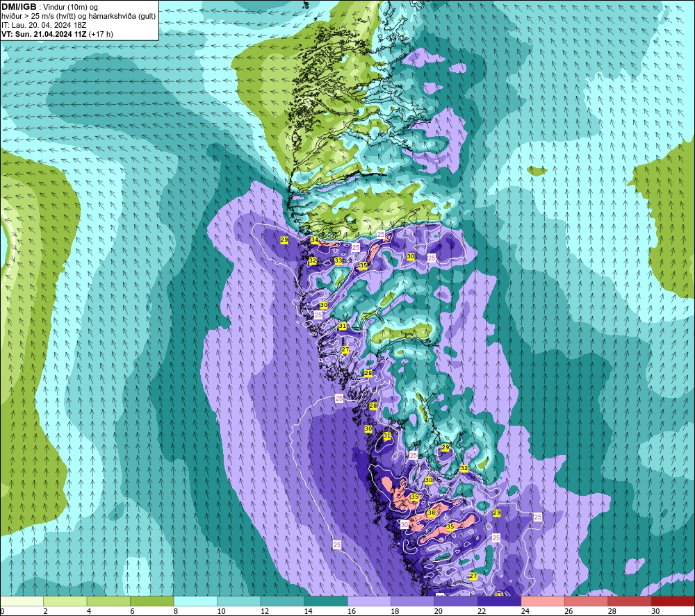The width and height of the screenshot is (695, 616).
Task: Click the 2–4 m/s light green legend swatch
Action: (x=65, y=601)
